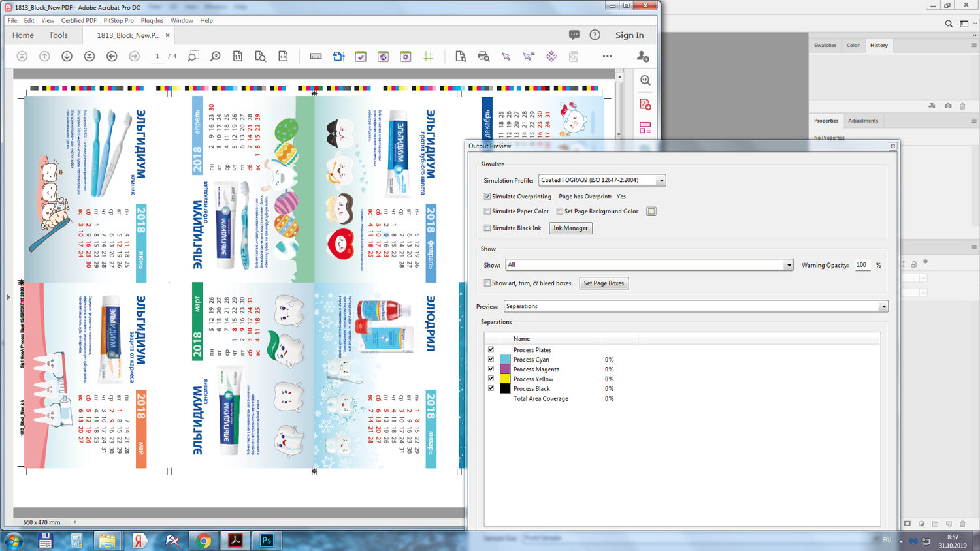Click the Process Yellow color swatch
This screenshot has width=980, height=551.
click(x=505, y=379)
